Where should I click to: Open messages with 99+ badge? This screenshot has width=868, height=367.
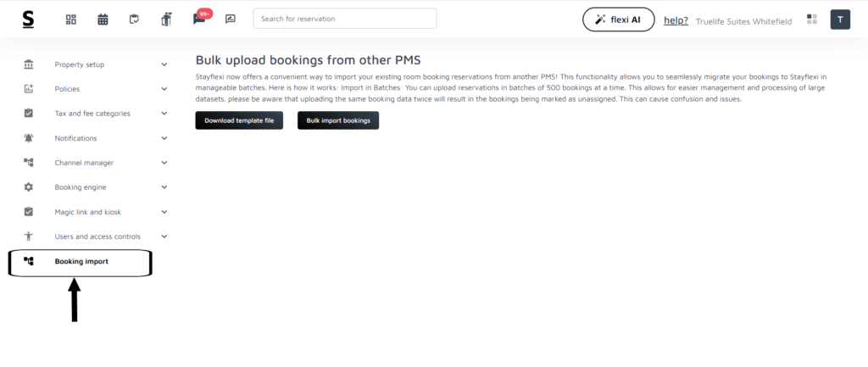[x=199, y=19]
